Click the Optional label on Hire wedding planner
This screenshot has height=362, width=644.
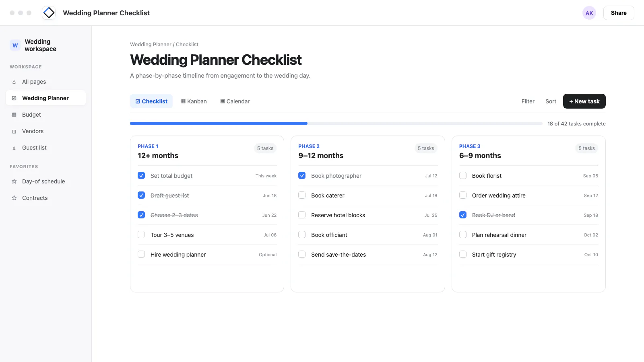268,255
